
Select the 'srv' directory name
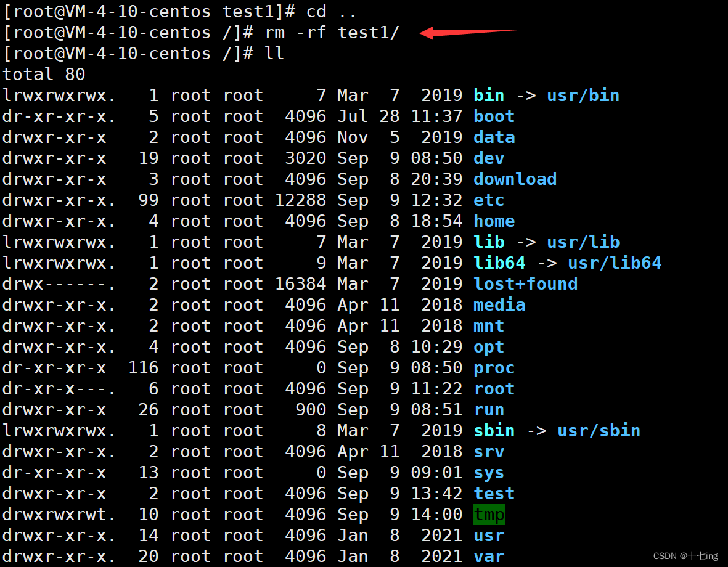coord(488,451)
